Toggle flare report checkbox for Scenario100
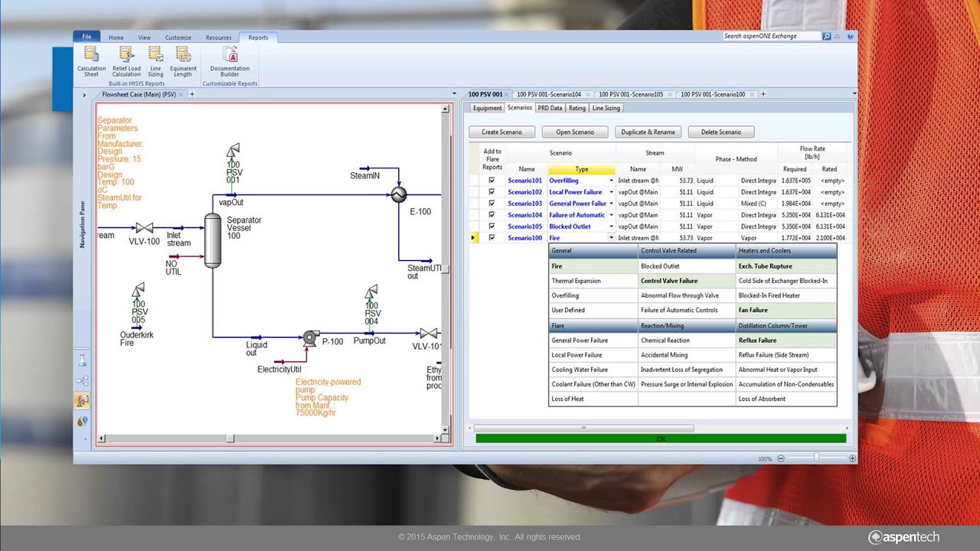This screenshot has width=980, height=551. tap(492, 238)
